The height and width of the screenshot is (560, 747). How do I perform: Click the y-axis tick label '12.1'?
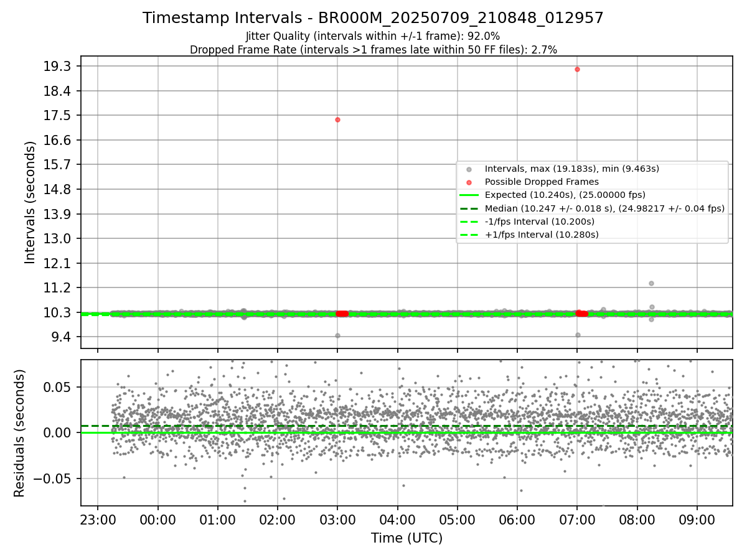click(59, 263)
